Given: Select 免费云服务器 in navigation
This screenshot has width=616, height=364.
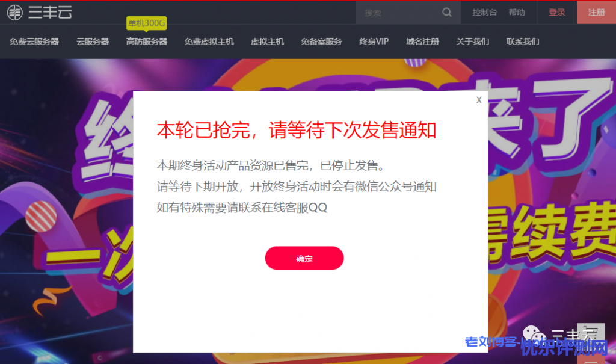Looking at the screenshot, I should pyautogui.click(x=34, y=42).
